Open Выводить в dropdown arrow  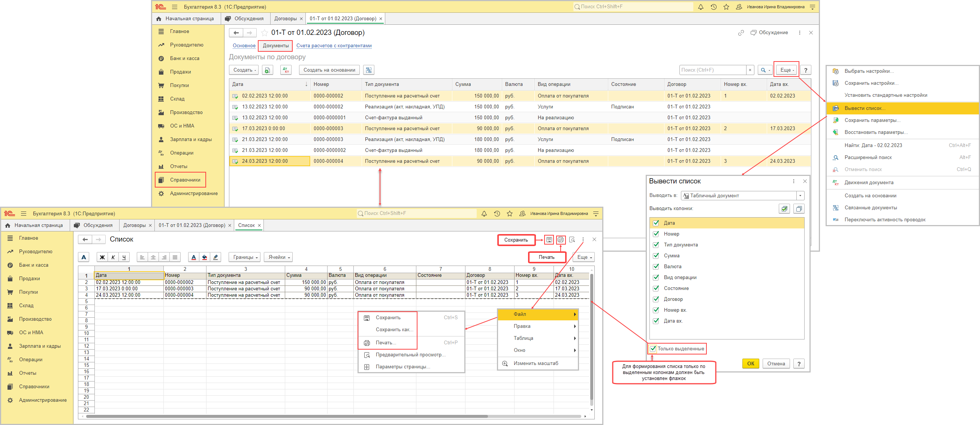pos(800,196)
